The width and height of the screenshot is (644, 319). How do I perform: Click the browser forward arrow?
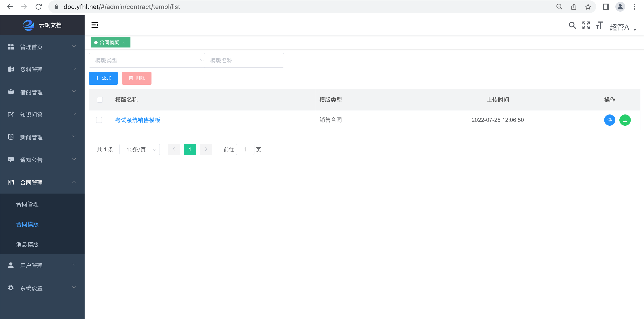click(24, 7)
